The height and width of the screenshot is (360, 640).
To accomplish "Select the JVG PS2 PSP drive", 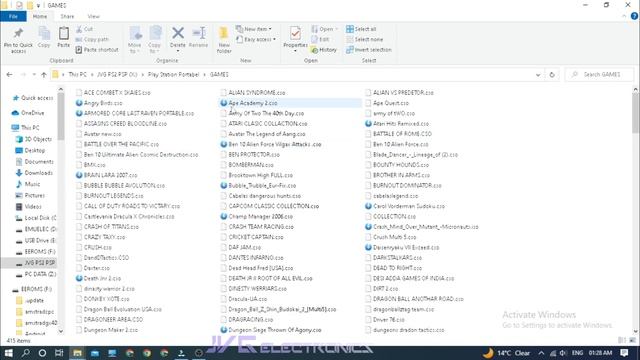I will [x=29, y=263].
